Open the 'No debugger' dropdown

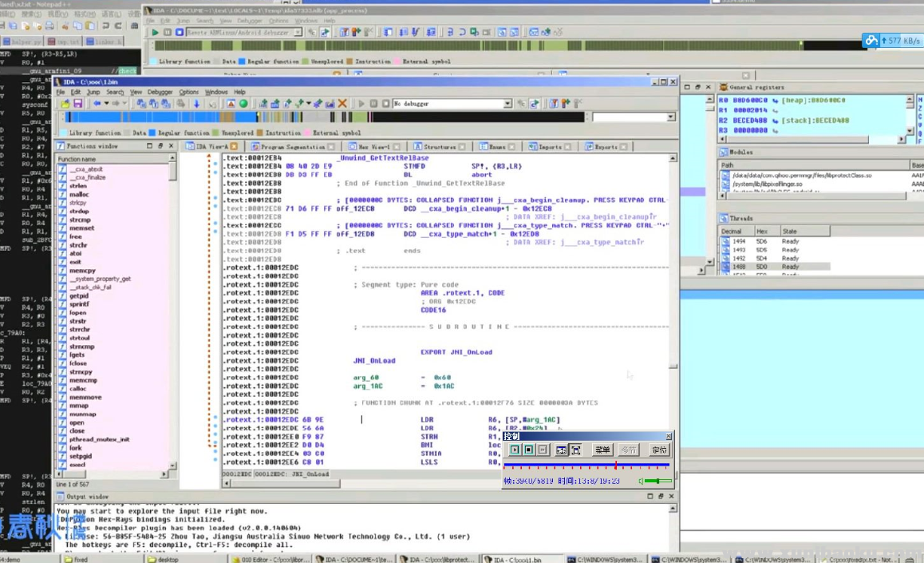coord(507,104)
